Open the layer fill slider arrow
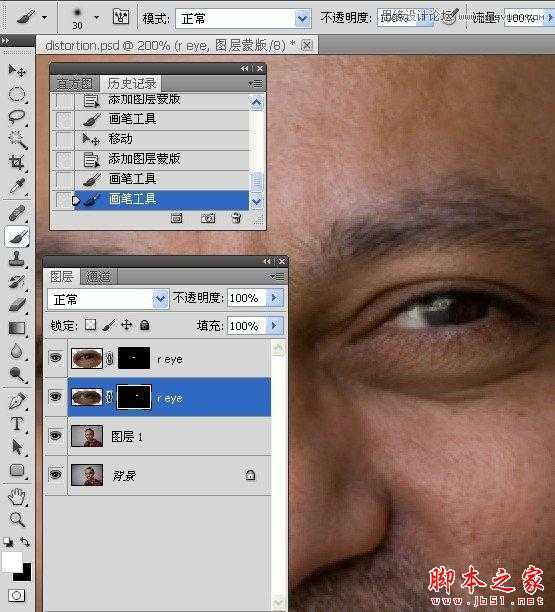 [x=274, y=325]
